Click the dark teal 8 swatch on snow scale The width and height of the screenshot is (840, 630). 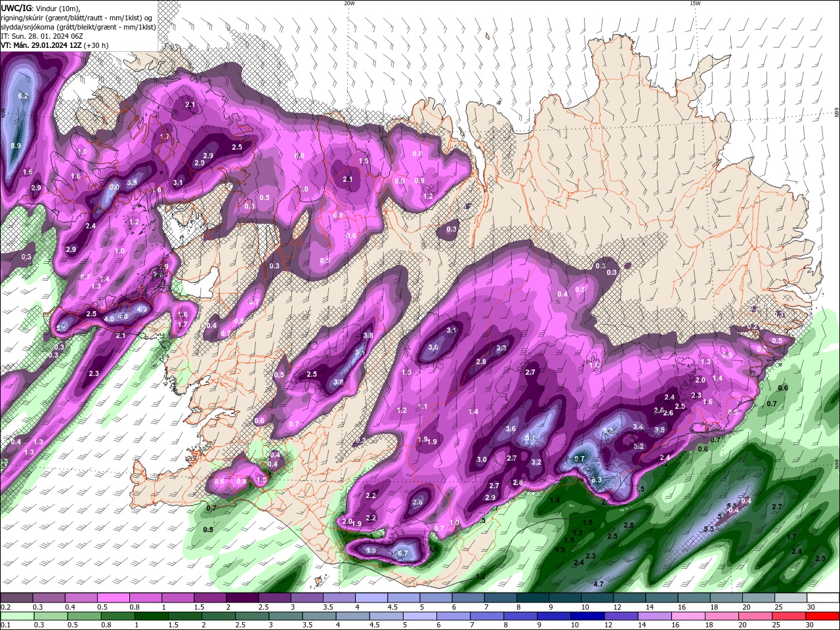532,598
